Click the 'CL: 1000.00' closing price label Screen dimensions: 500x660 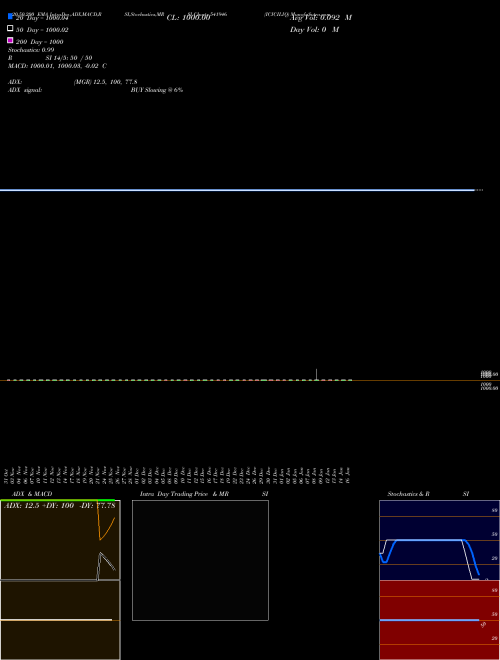[188, 18]
